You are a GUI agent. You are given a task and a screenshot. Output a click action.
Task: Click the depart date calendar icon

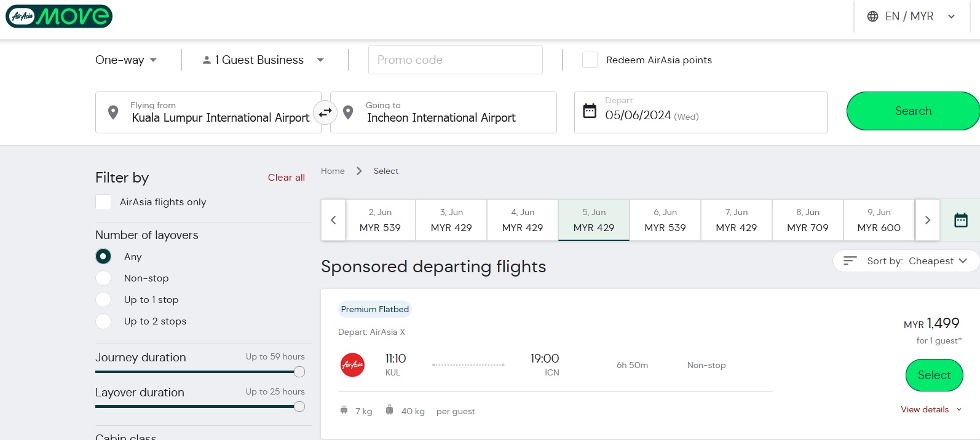pyautogui.click(x=590, y=111)
